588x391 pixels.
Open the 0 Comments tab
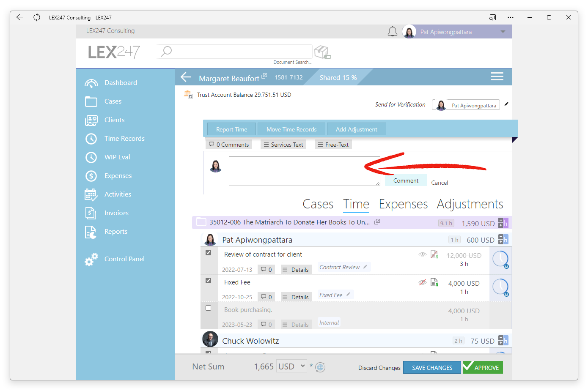tap(229, 145)
